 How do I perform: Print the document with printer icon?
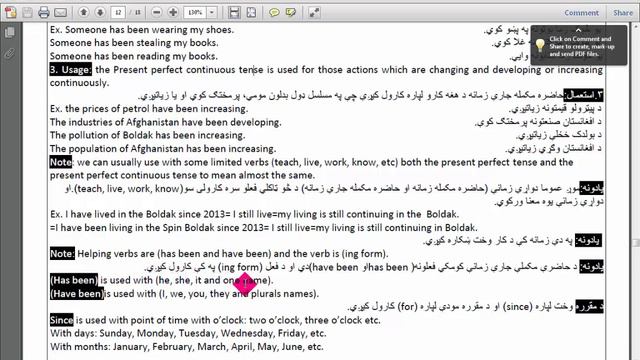(x=44, y=13)
